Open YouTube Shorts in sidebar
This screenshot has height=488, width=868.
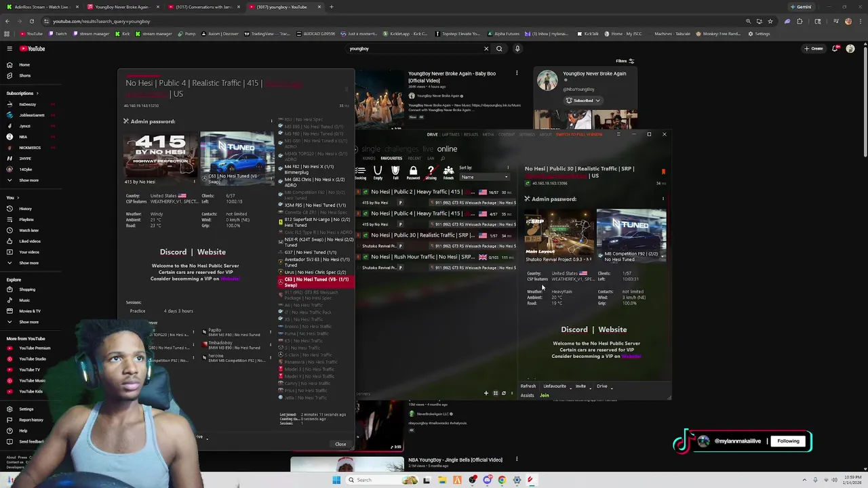click(25, 76)
